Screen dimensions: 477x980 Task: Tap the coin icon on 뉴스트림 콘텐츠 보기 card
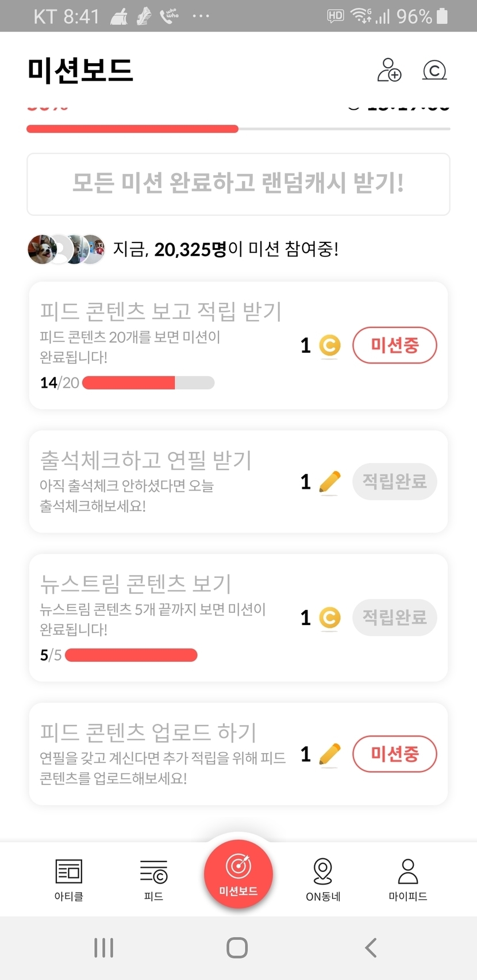click(x=329, y=618)
